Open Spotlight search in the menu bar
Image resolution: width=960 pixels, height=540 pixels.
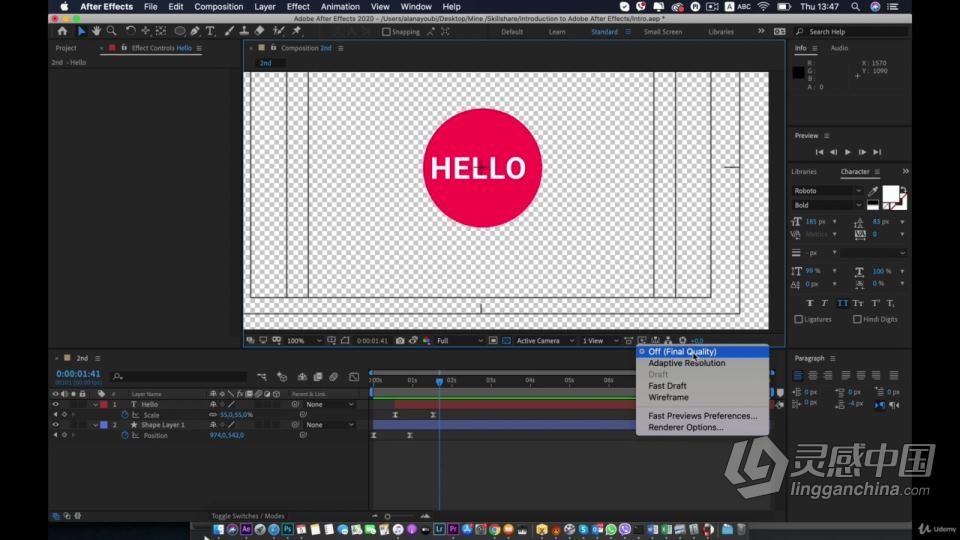coord(855,7)
